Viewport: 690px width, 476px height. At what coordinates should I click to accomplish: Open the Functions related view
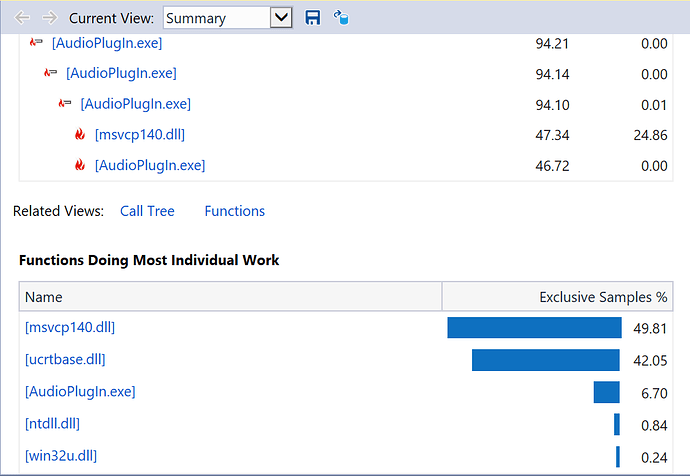pos(235,211)
